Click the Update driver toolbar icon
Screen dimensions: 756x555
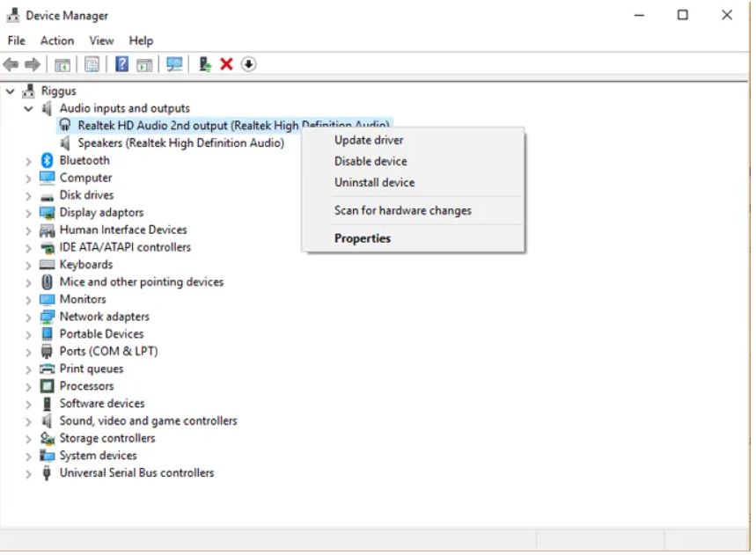205,64
